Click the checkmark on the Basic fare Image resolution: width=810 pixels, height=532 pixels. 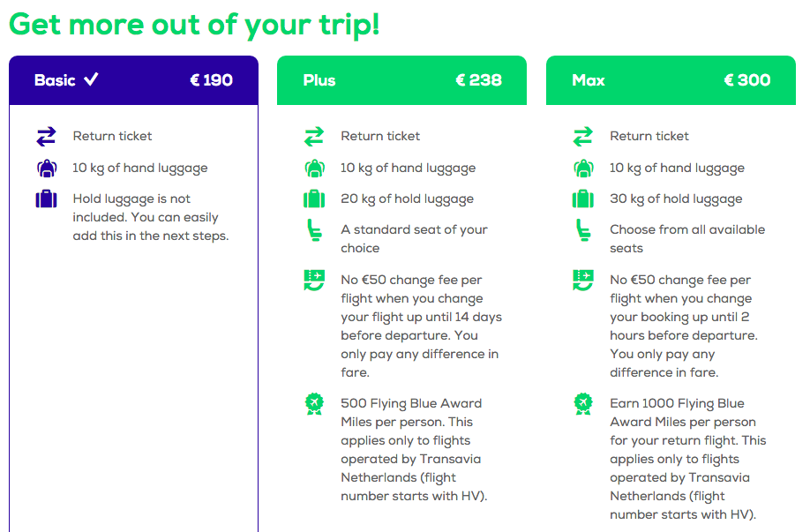tap(91, 79)
